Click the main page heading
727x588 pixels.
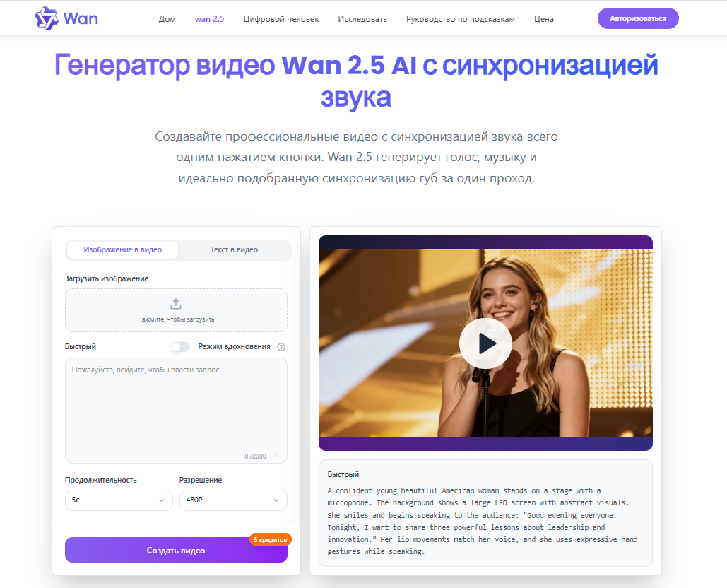pyautogui.click(x=356, y=81)
